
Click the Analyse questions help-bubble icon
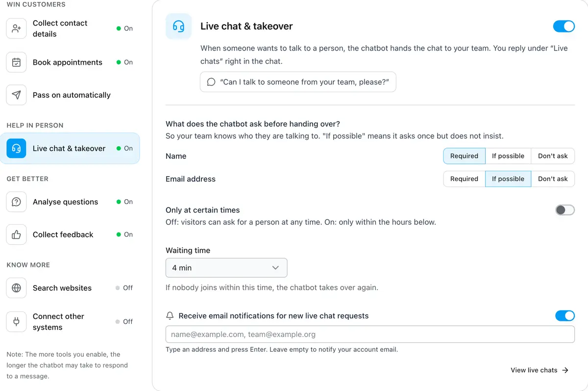[x=16, y=202]
